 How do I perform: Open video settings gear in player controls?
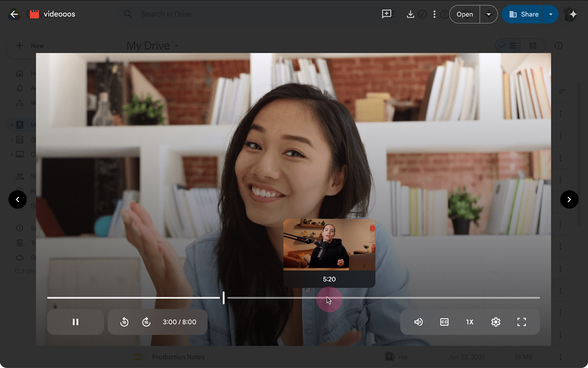[496, 322]
